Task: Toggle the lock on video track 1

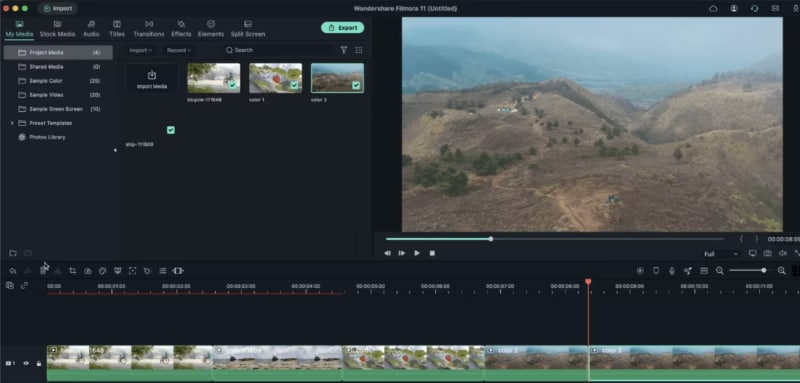Action: 39,363
